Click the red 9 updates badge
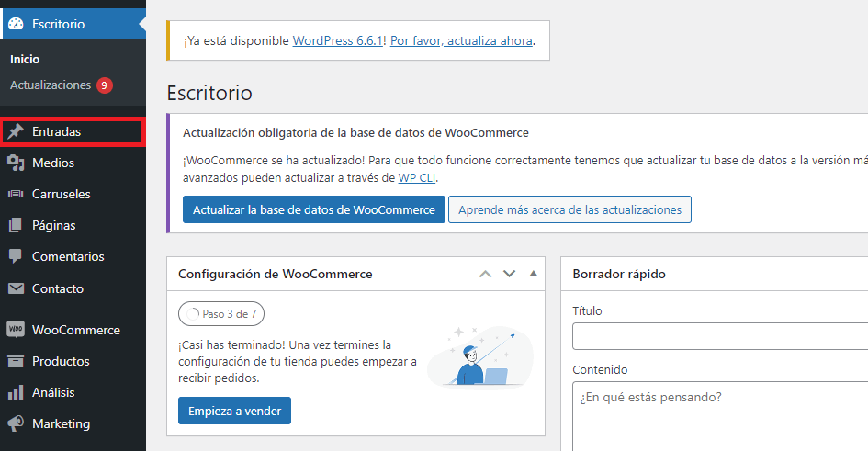 [x=104, y=85]
